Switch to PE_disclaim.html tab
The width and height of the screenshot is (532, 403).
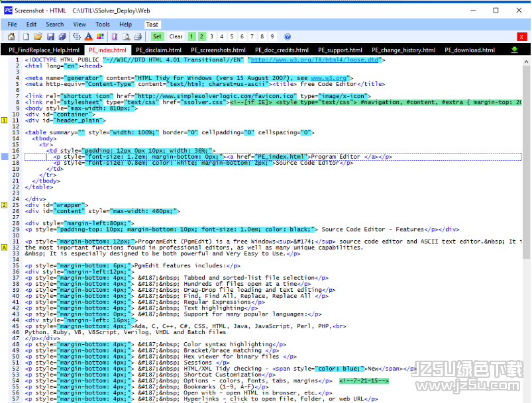[158, 50]
